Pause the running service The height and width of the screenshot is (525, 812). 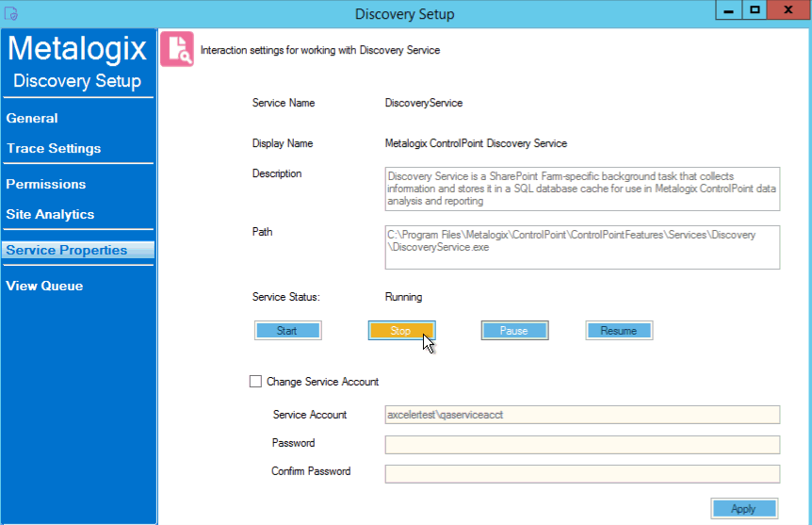(x=514, y=331)
